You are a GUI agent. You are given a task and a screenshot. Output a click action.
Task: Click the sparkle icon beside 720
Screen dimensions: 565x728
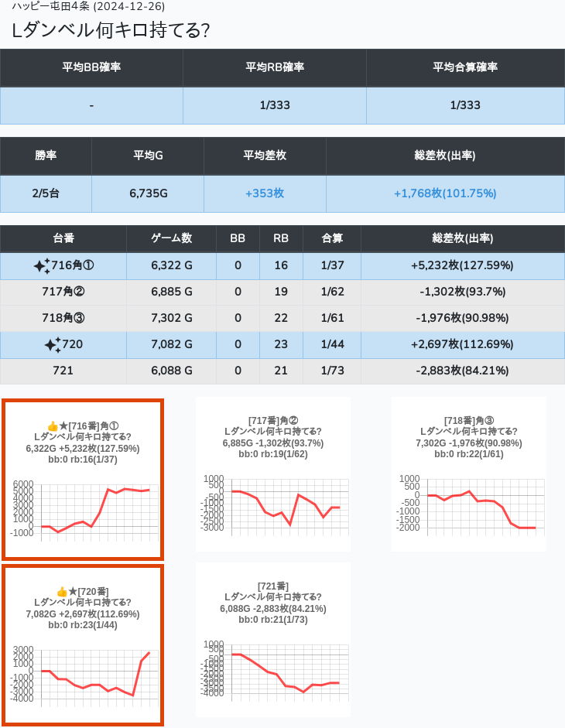click(53, 345)
